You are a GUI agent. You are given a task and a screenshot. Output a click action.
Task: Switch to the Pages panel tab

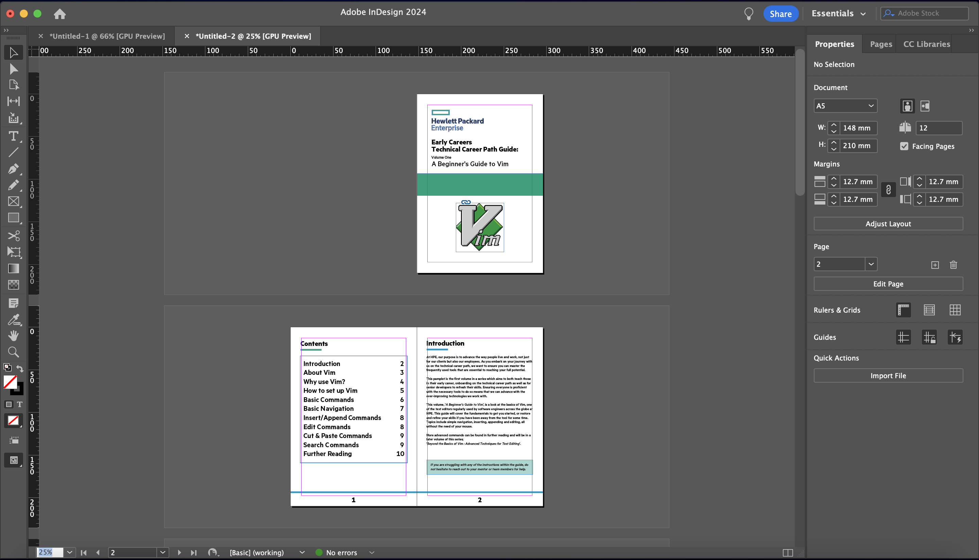pyautogui.click(x=880, y=44)
